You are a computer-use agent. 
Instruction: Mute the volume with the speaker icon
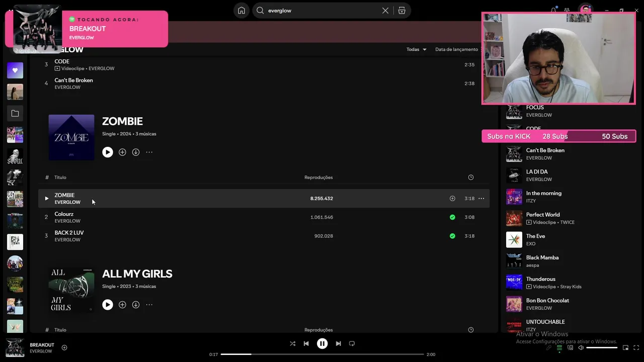coord(581,347)
